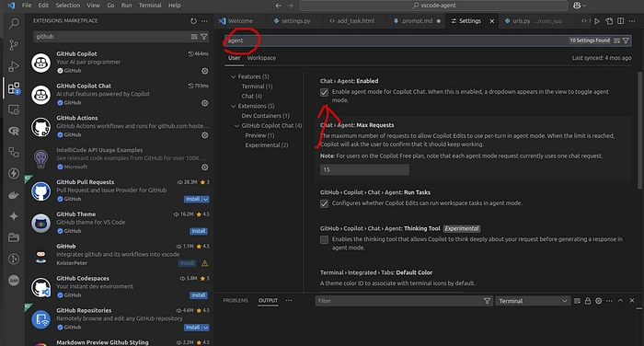The width and height of the screenshot is (644, 346).
Task: Filter extensions with funnel icon
Action: (x=203, y=37)
